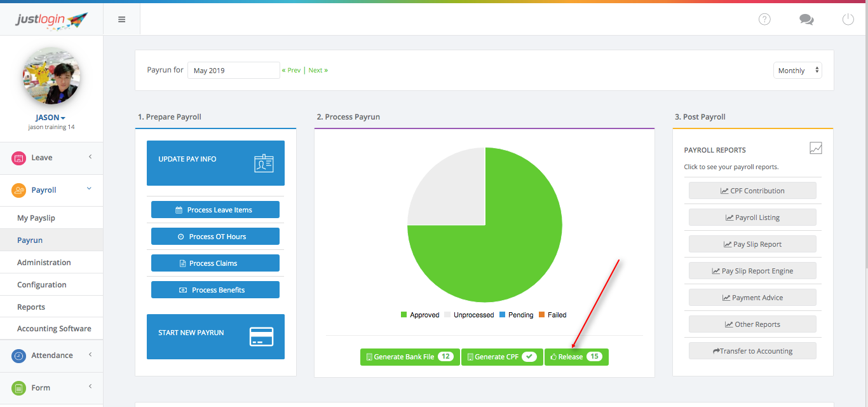Click the Form module icon
This screenshot has height=407, width=868.
pos(19,388)
